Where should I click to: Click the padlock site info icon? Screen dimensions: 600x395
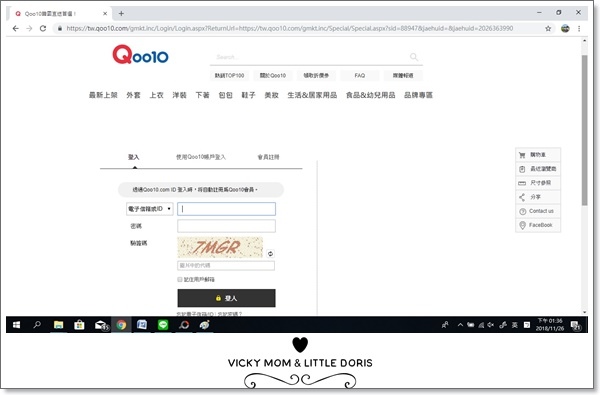[60, 28]
